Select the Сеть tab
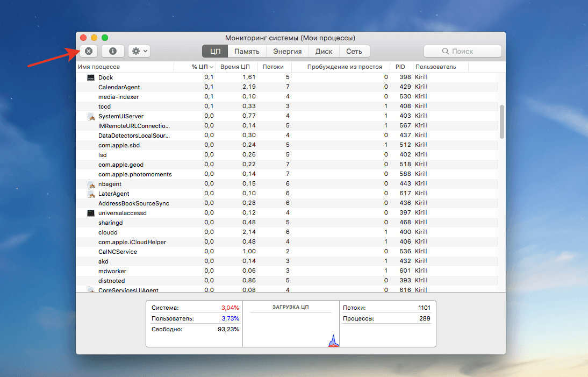Image resolution: width=588 pixels, height=377 pixels. pos(354,51)
